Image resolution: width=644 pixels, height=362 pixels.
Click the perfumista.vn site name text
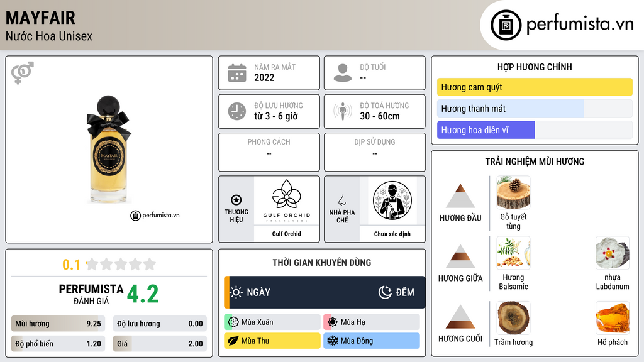pyautogui.click(x=580, y=25)
